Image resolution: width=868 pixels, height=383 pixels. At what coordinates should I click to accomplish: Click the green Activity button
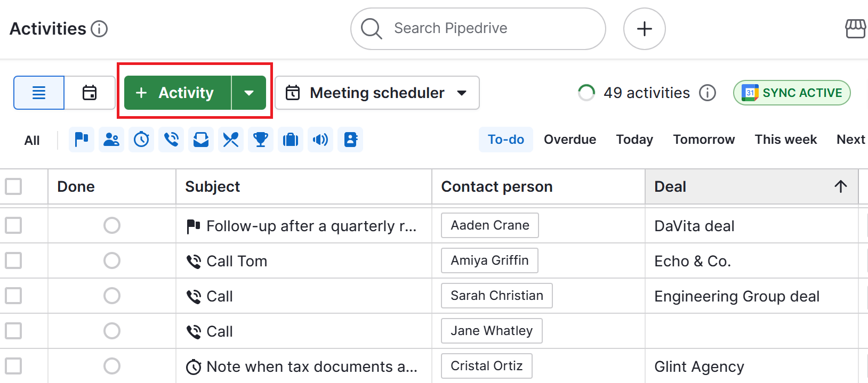click(x=176, y=92)
